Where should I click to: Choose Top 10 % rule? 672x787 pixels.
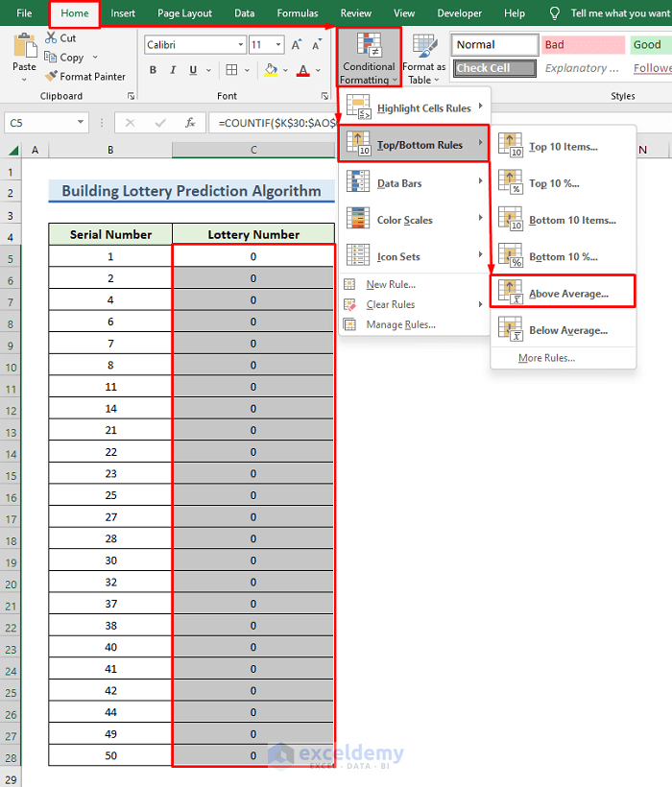(x=564, y=183)
